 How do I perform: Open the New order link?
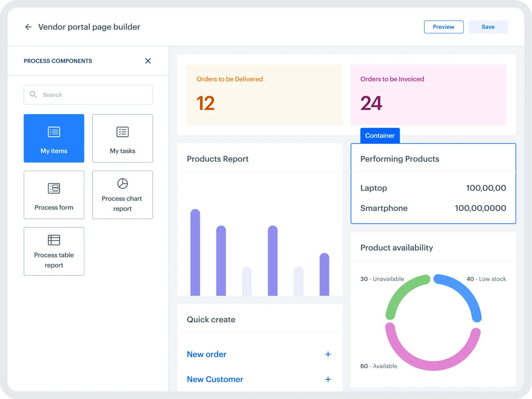pyautogui.click(x=206, y=354)
